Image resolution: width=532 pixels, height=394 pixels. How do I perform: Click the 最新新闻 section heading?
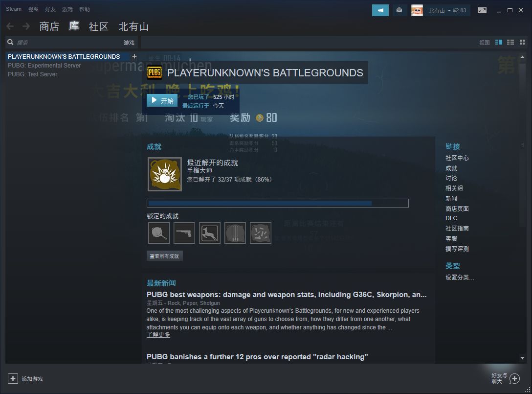tap(161, 283)
